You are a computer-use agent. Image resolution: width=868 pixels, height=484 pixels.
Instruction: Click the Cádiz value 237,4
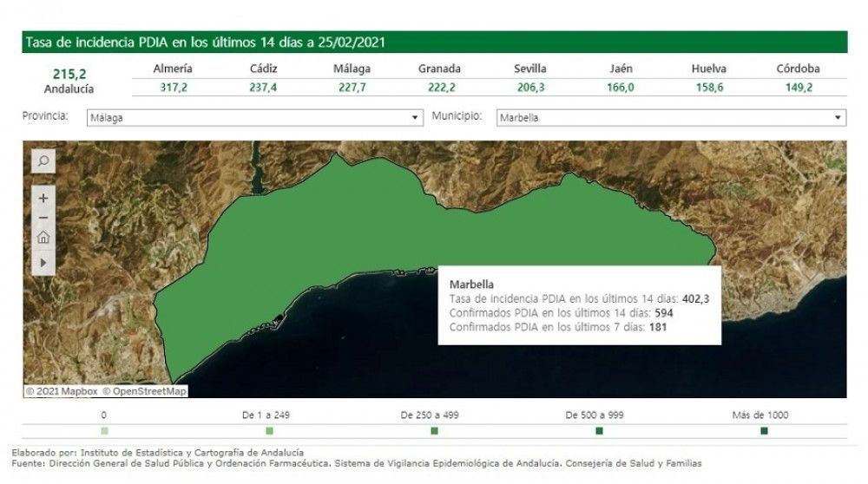[263, 88]
